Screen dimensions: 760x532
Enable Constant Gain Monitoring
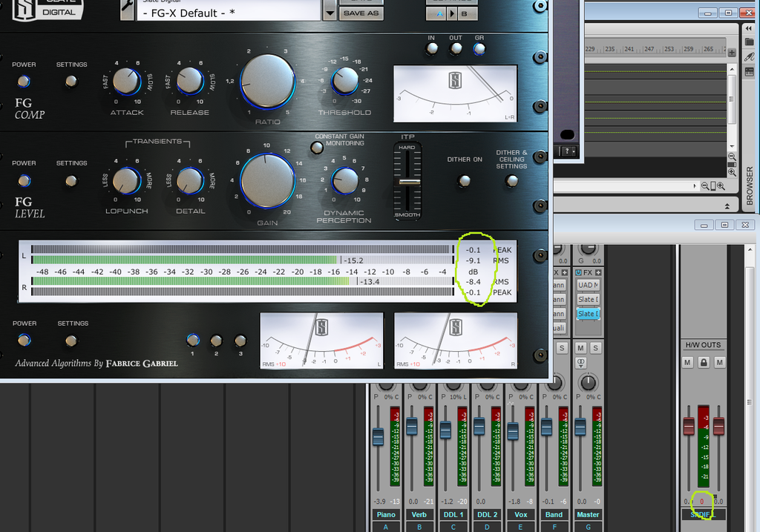click(317, 147)
